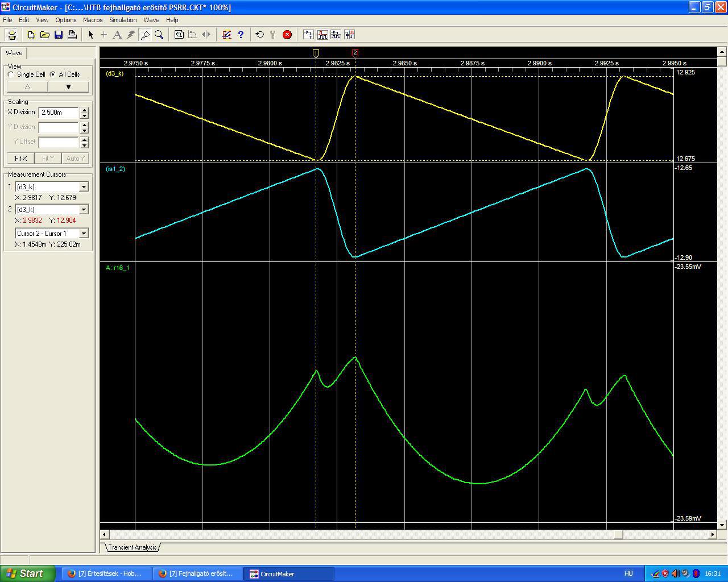This screenshot has height=582, width=728.
Task: Click the Fit Y button
Action: click(x=48, y=159)
